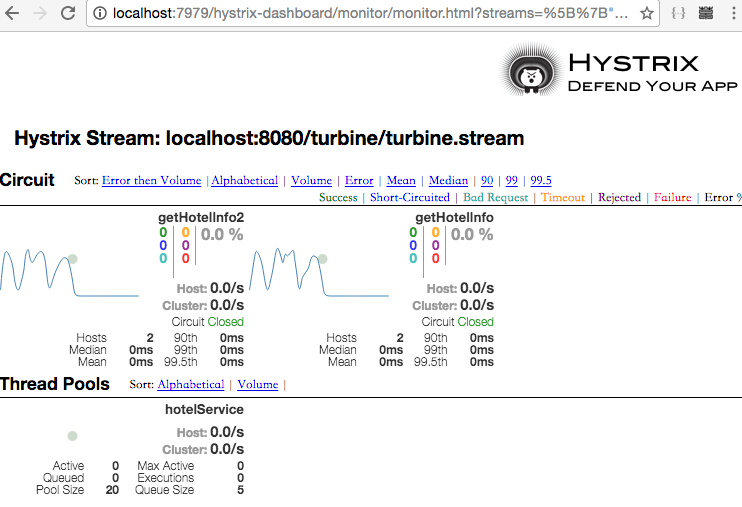Click the Rejected legend label
742x507 pixels.
619,197
